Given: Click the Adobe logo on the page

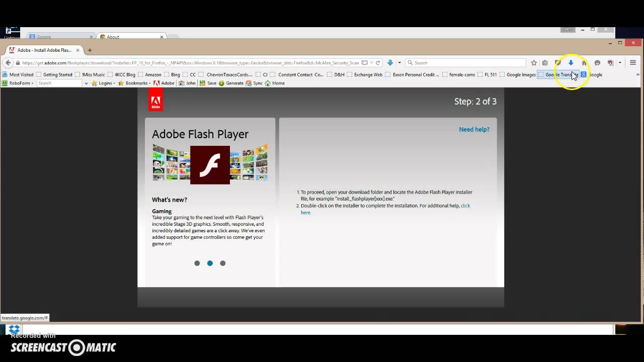Looking at the screenshot, I should tap(155, 99).
